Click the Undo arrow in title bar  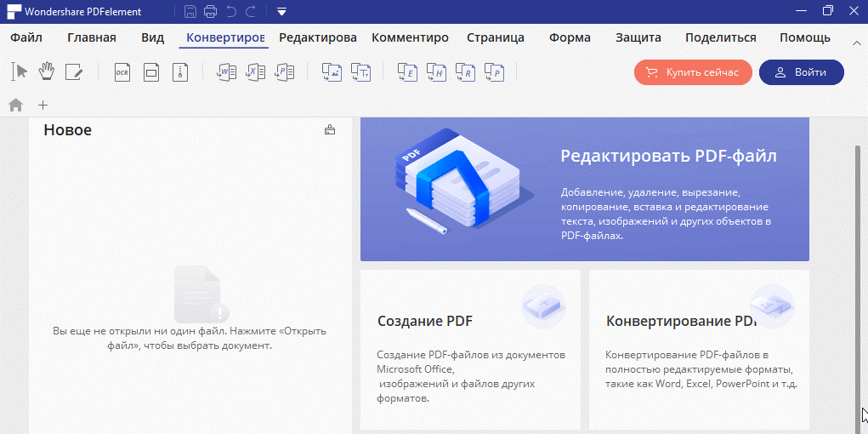[x=231, y=11]
